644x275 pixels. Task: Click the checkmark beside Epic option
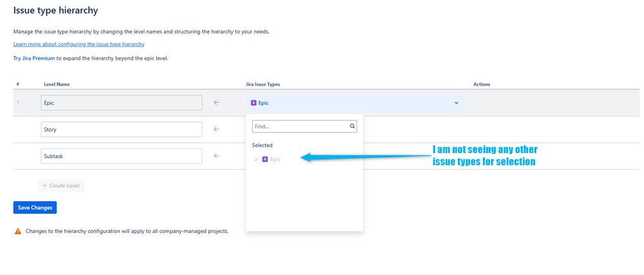tap(257, 159)
